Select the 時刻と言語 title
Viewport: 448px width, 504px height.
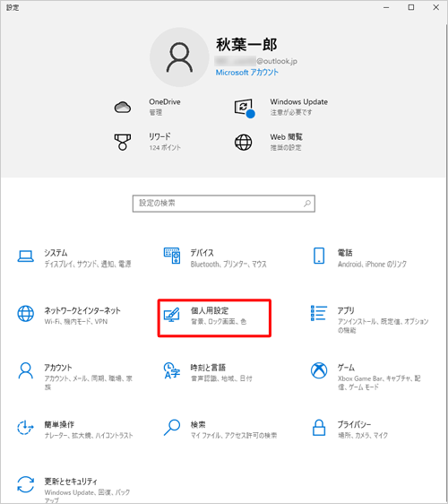pyautogui.click(x=208, y=368)
